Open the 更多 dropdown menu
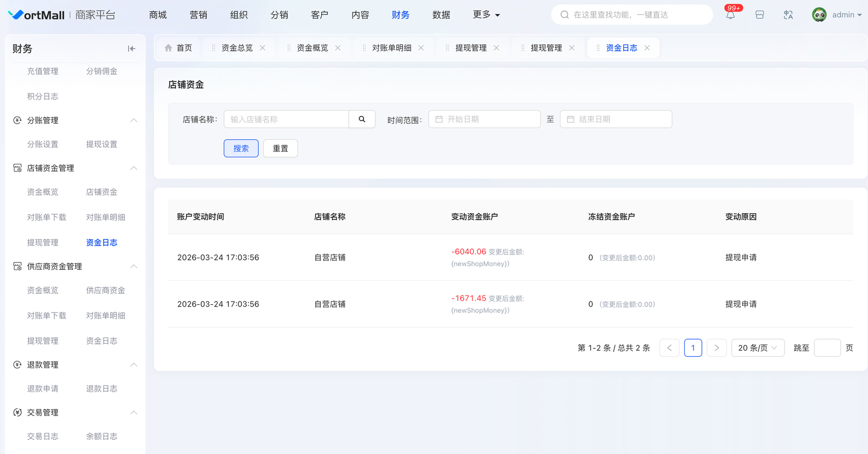The width and height of the screenshot is (868, 454). [x=486, y=15]
